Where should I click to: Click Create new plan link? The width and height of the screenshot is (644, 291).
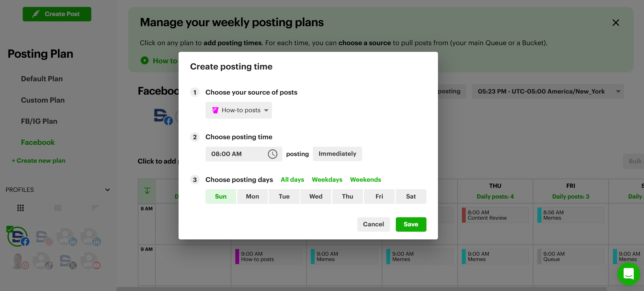click(x=38, y=160)
